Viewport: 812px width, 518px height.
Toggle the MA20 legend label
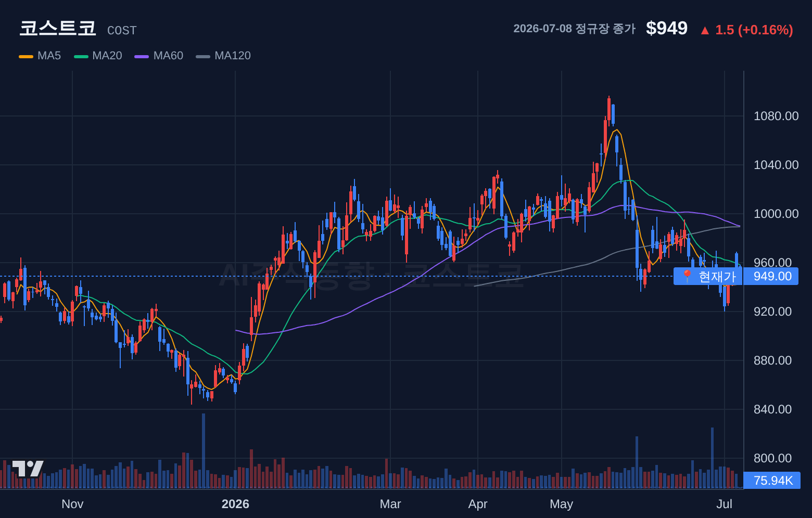(x=107, y=56)
